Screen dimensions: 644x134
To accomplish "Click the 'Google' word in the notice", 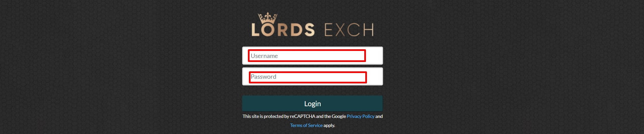I will (x=339, y=116).
